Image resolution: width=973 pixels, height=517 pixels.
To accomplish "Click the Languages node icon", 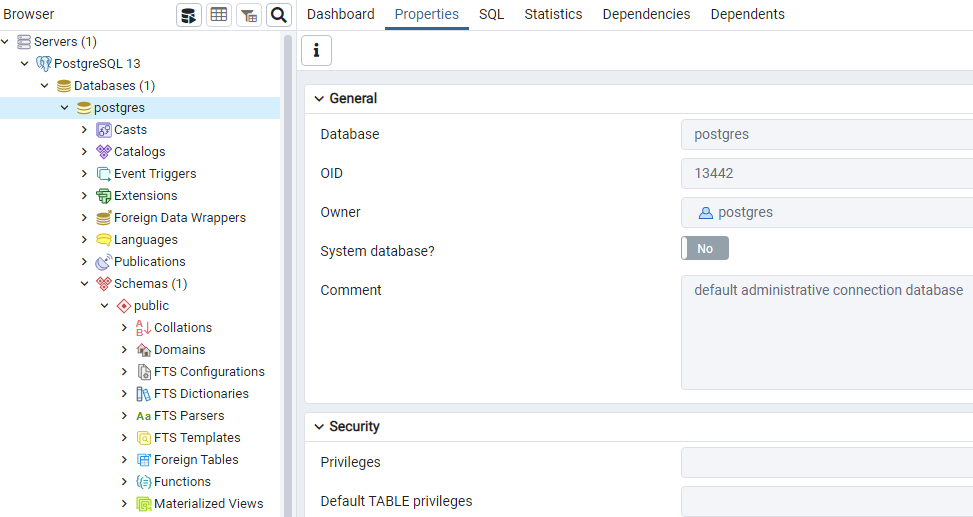I will 104,240.
